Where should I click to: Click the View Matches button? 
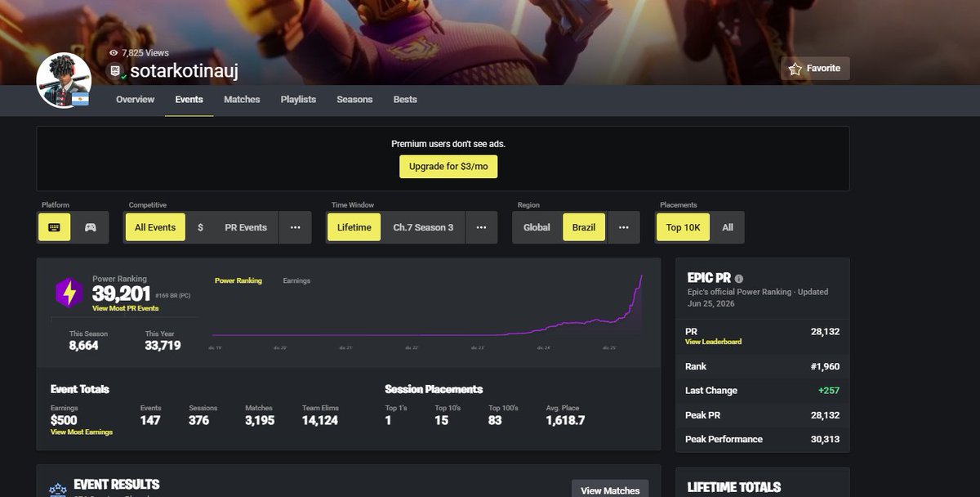610,490
